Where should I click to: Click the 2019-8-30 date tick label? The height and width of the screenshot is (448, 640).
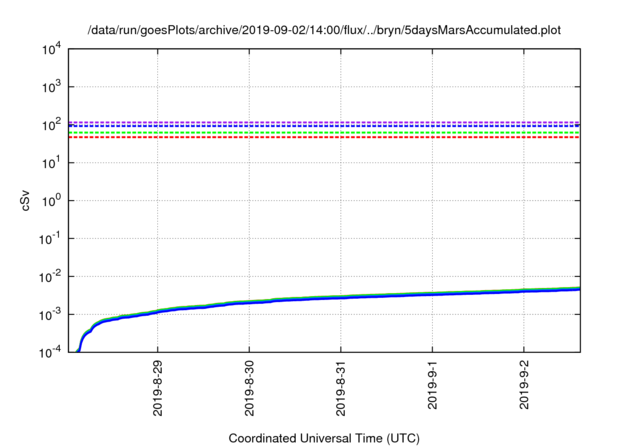(249, 388)
